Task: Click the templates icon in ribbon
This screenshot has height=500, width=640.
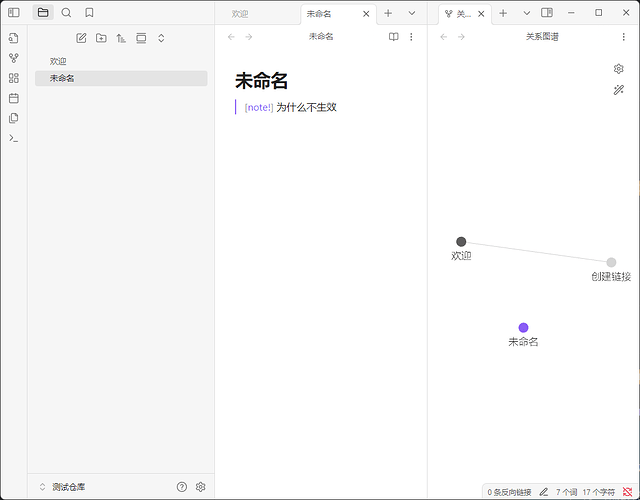Action: (14, 118)
